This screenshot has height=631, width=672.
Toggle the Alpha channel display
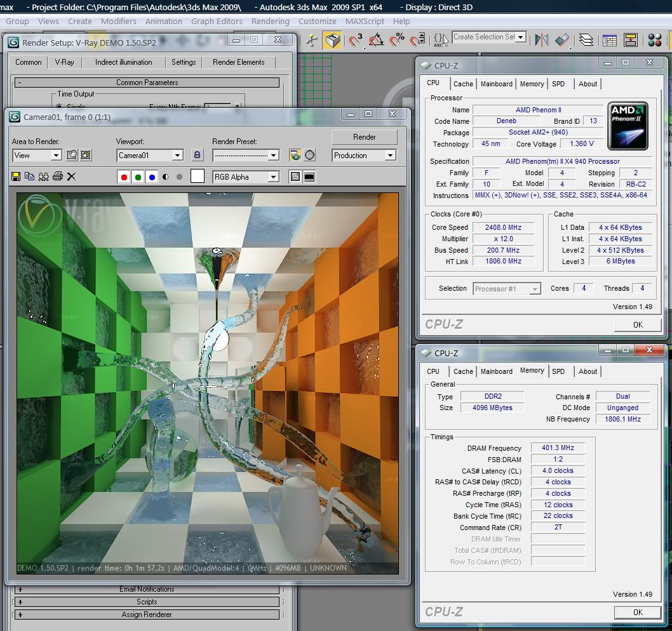coord(166,177)
